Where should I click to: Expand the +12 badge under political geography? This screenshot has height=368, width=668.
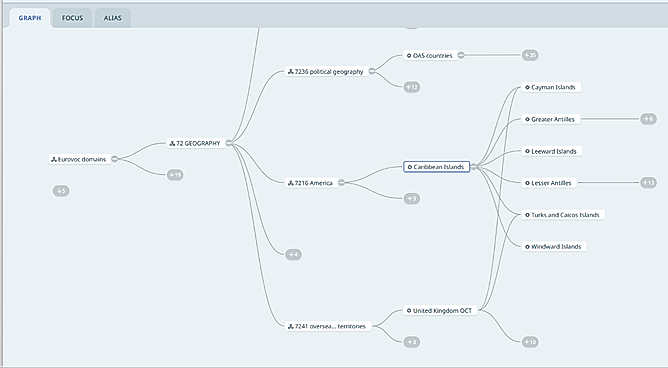[x=412, y=87]
